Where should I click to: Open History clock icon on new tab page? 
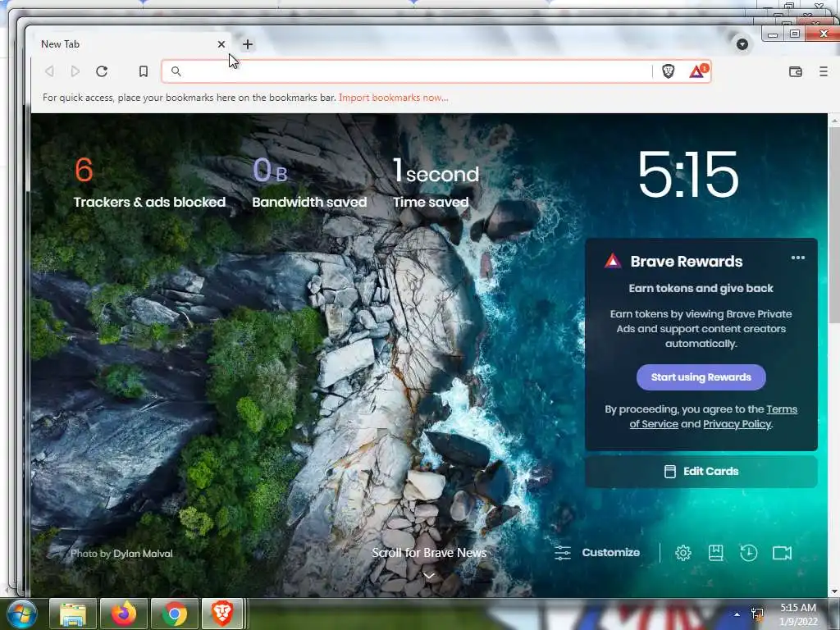pos(748,553)
